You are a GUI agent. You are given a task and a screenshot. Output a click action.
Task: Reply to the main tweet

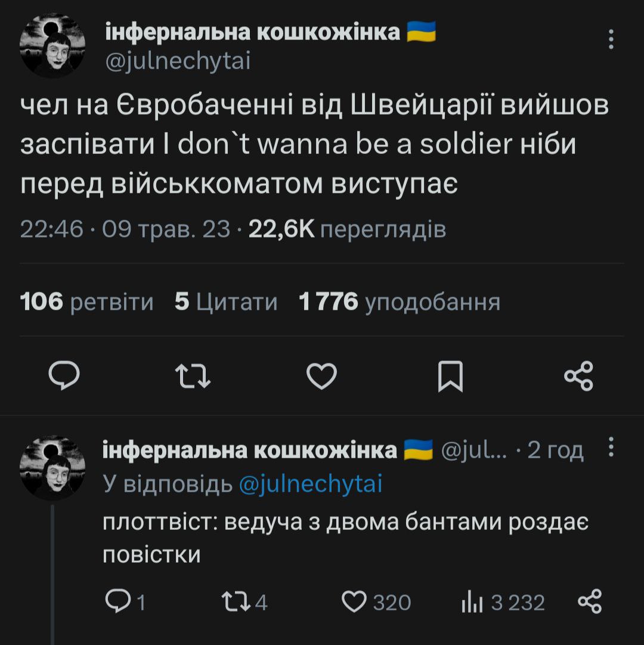click(64, 376)
